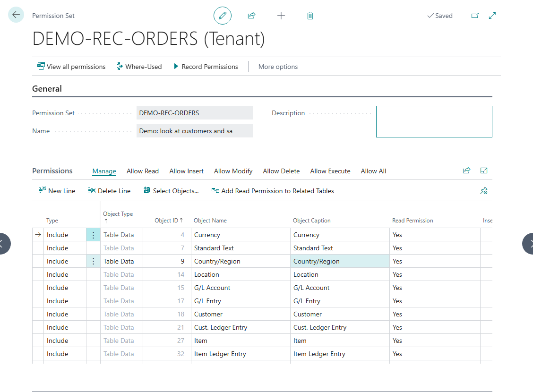
Task: Pin the Permissions action bar
Action: tap(484, 190)
